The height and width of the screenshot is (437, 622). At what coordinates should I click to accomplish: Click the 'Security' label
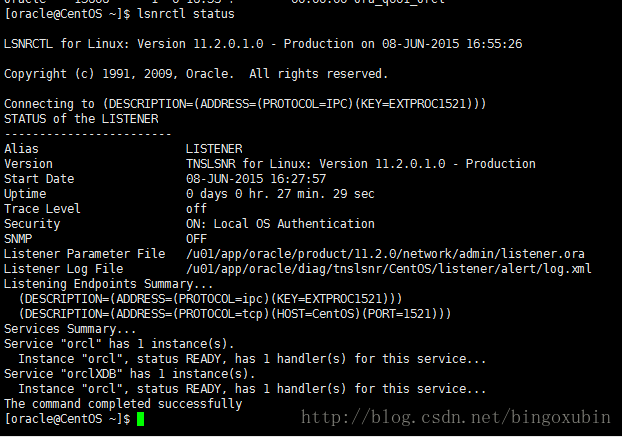[x=32, y=224]
